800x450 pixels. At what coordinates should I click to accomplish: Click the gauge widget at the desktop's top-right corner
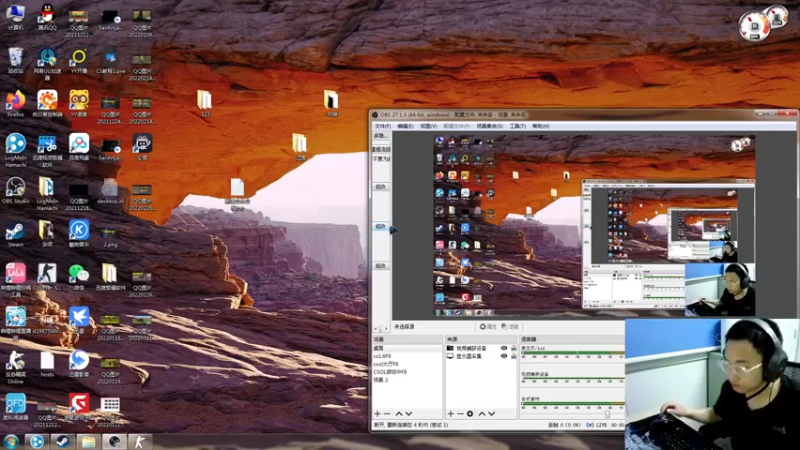coord(762,23)
